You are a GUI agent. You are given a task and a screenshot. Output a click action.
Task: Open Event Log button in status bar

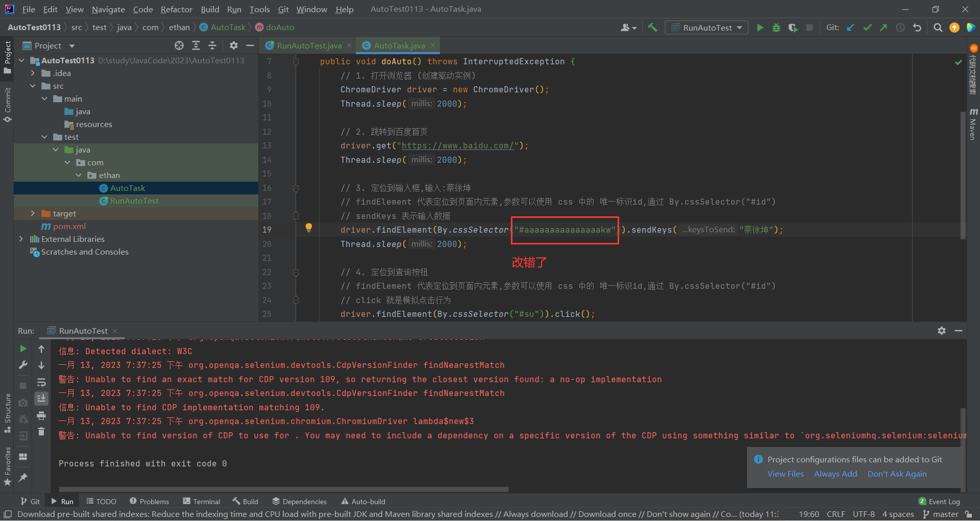point(939,502)
